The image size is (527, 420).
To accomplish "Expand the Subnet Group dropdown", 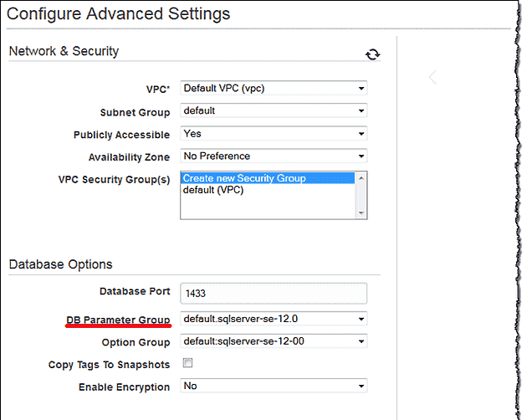I will [x=274, y=110].
